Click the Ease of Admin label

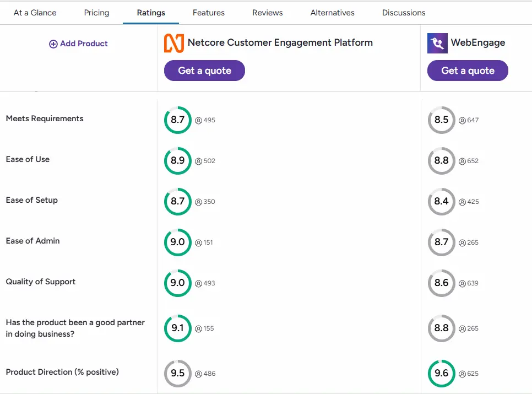tap(32, 241)
